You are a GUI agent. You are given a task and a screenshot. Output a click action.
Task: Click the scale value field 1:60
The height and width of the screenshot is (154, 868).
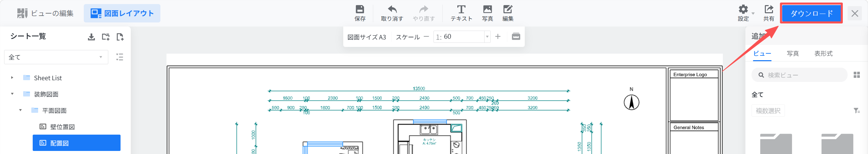[x=459, y=37]
